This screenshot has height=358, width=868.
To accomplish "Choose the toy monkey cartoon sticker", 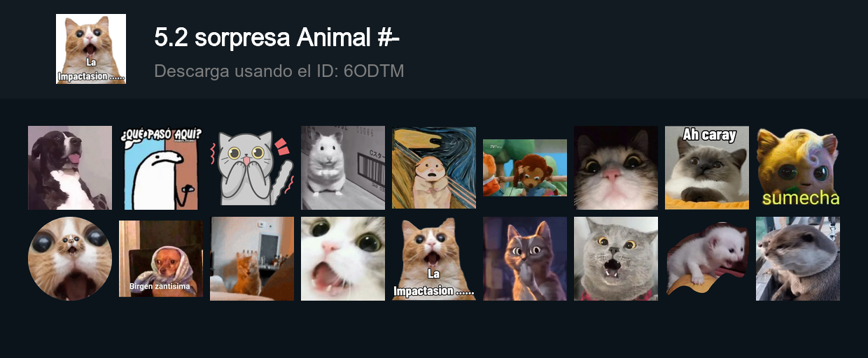I will (x=525, y=168).
